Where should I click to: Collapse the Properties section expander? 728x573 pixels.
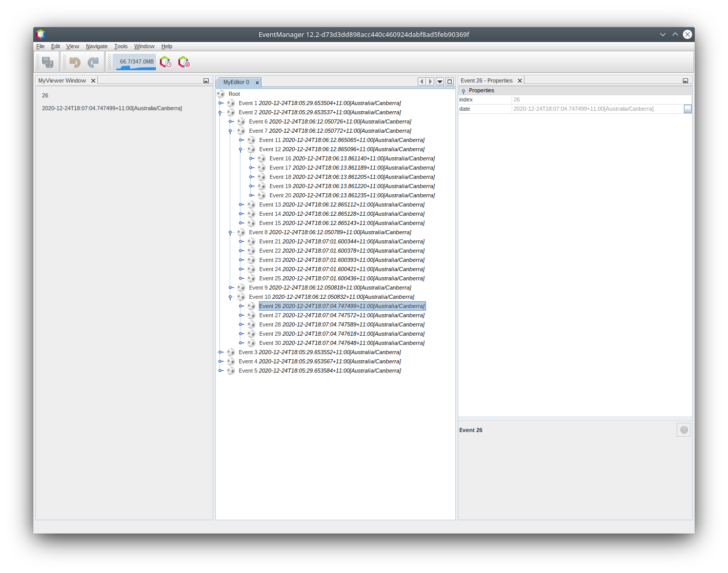click(463, 91)
